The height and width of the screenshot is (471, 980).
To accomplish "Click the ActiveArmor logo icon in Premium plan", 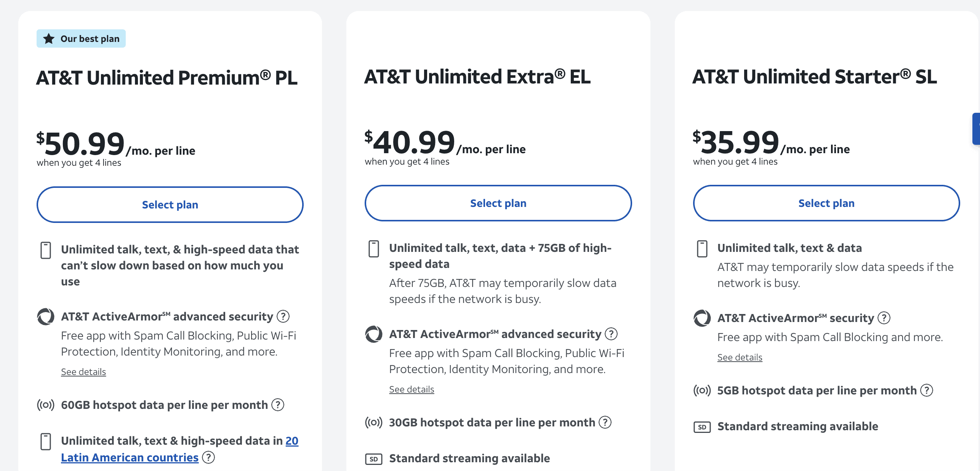I will (46, 317).
